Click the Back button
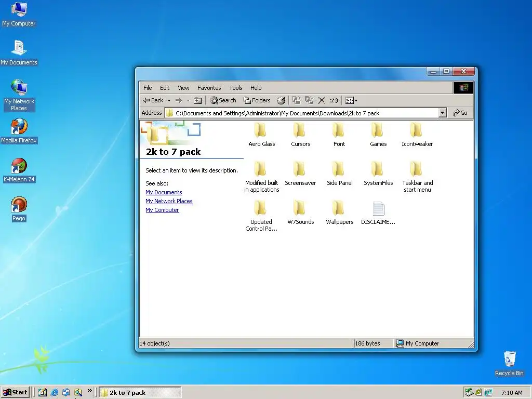The width and height of the screenshot is (532, 399). [153, 100]
